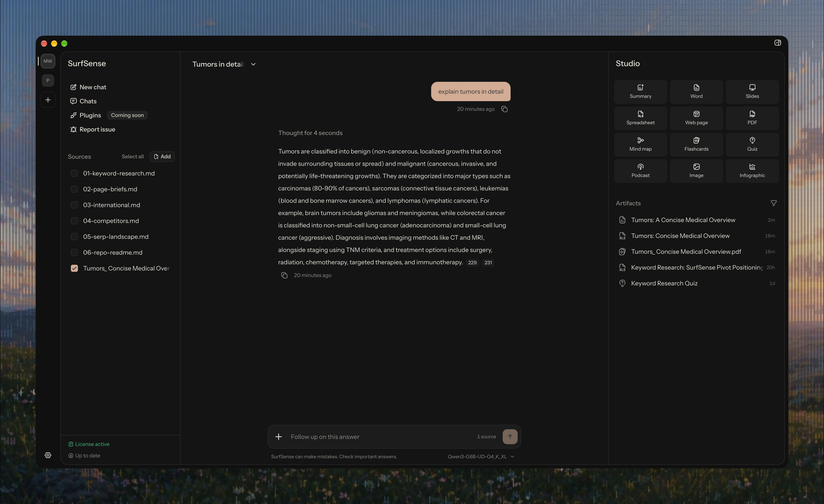Add a new workspace with plus
Viewport: 824px width, 504px height.
coord(48,100)
